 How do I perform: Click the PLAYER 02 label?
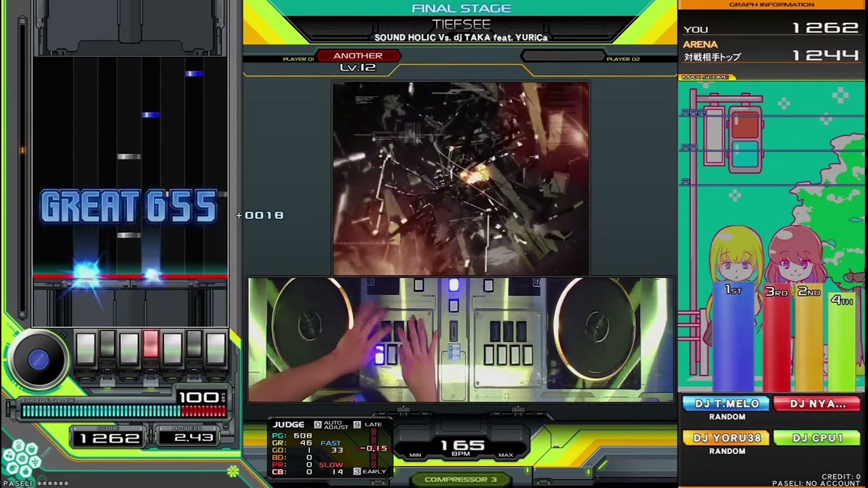click(x=623, y=59)
